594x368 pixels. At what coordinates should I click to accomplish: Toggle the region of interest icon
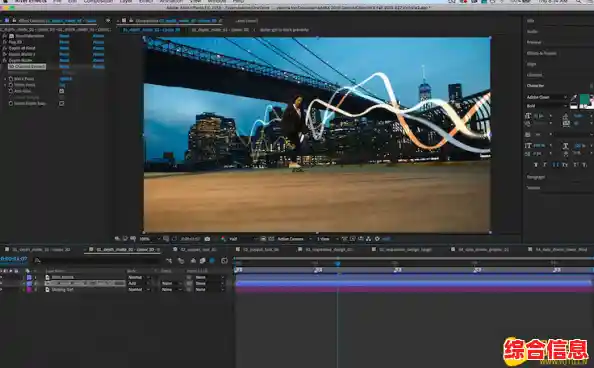(x=263, y=239)
